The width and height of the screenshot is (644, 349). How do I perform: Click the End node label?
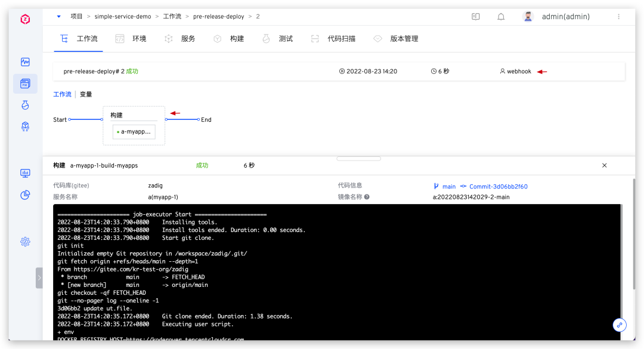[x=206, y=120]
